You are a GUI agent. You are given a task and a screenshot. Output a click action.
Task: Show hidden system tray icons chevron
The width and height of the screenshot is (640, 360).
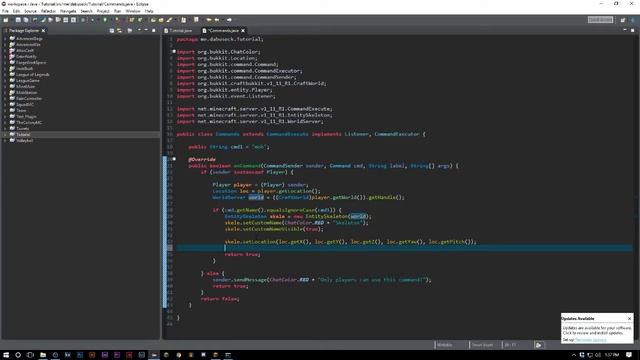click(573, 355)
